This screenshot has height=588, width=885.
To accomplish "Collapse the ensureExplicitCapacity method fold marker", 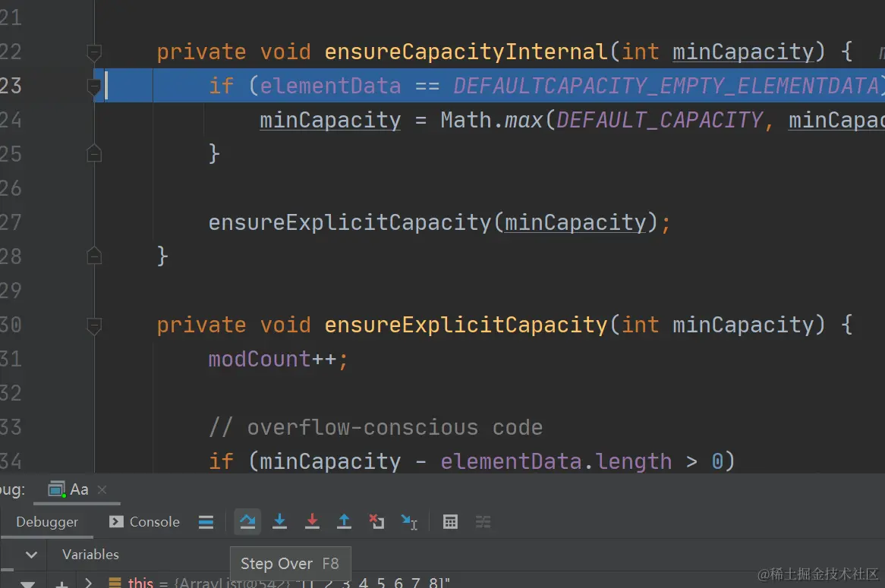I will click(x=94, y=325).
